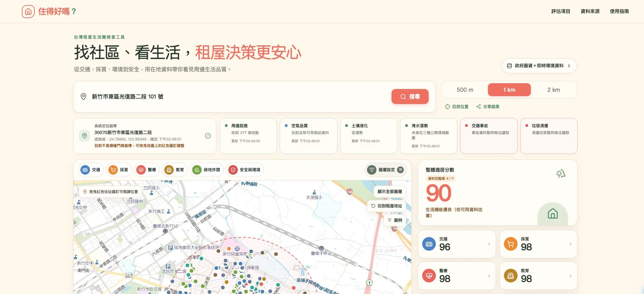Click the overall score 90
The width and height of the screenshot is (644, 294).
(439, 193)
